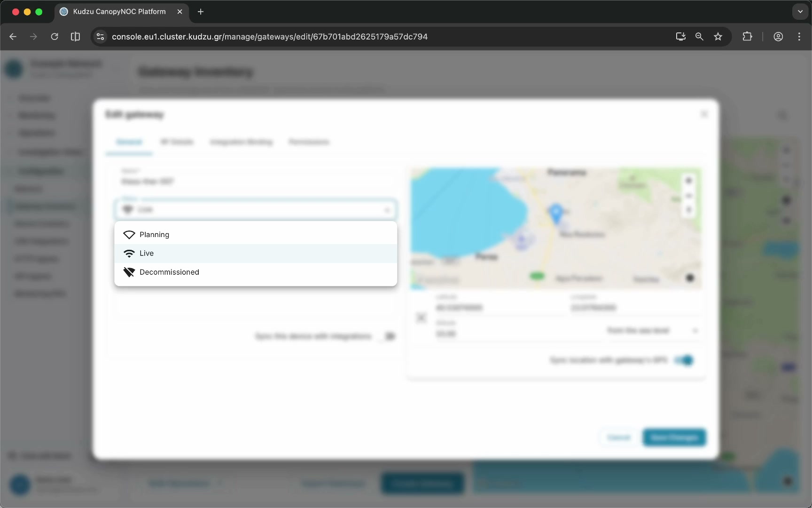Go forward in browser history
This screenshot has height=508, width=812.
pos(33,37)
